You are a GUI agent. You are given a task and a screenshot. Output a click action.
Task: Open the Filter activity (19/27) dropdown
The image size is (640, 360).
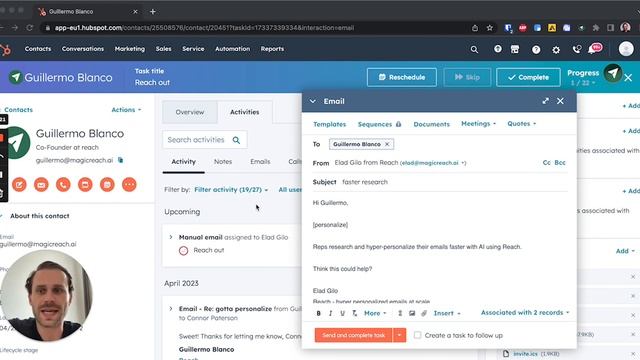click(231, 190)
